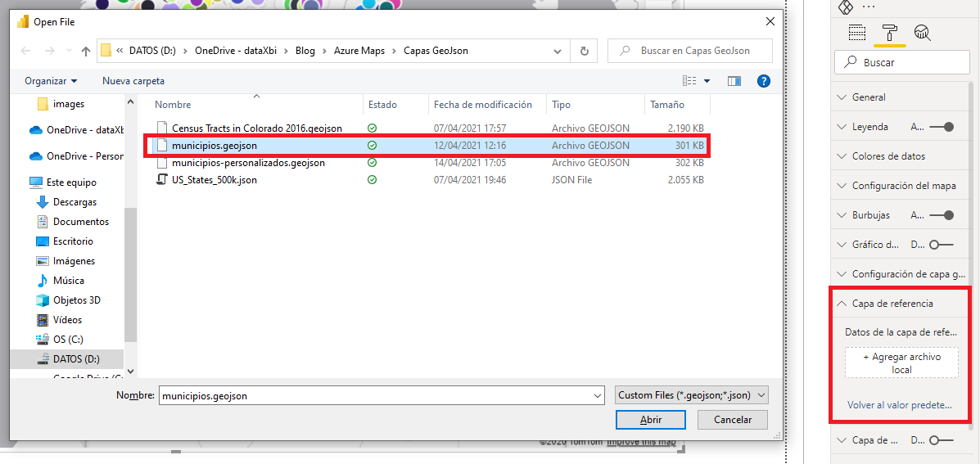The width and height of the screenshot is (980, 464).
Task: Click Buscar en Capas GeoJson search box
Action: click(690, 52)
